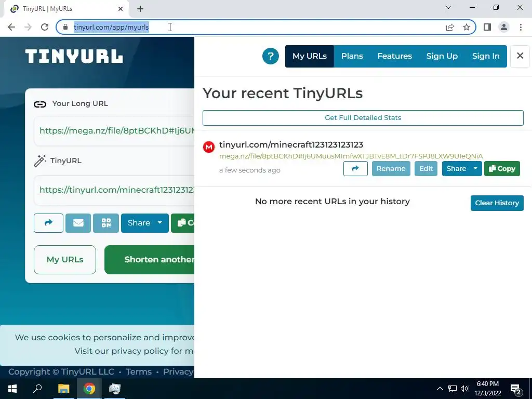Click the mega.nz destination URL text
Screen dimensions: 532x399
[351, 156]
